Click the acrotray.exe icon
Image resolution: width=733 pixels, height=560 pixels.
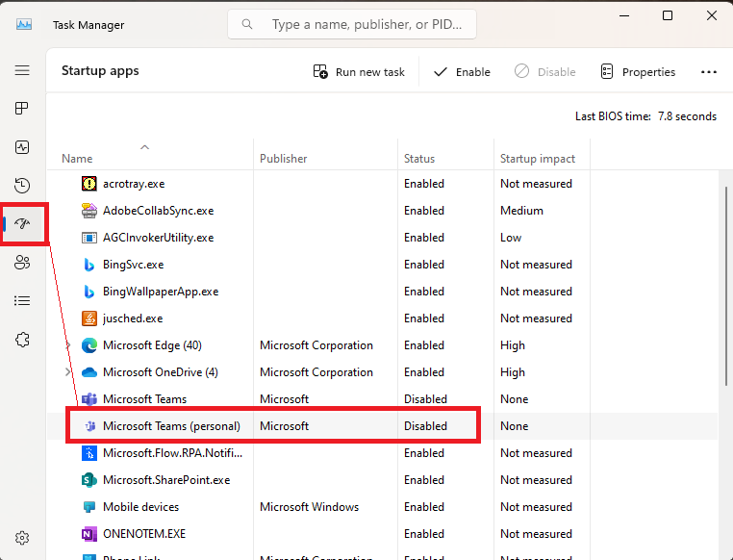click(x=88, y=184)
